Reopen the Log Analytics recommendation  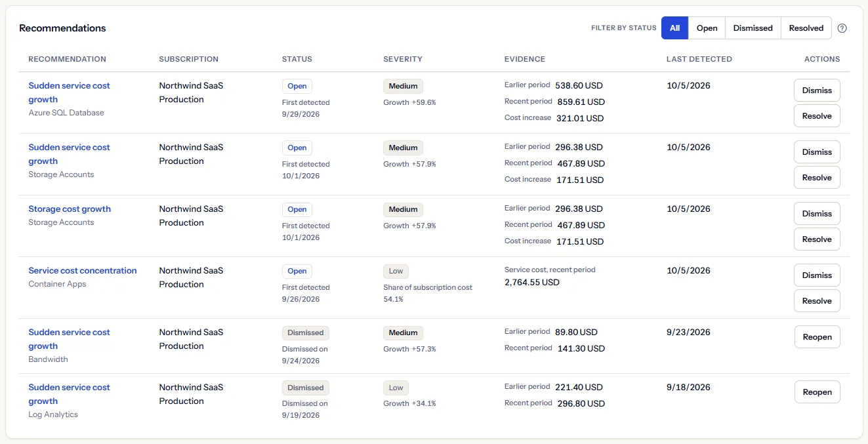pyautogui.click(x=817, y=392)
